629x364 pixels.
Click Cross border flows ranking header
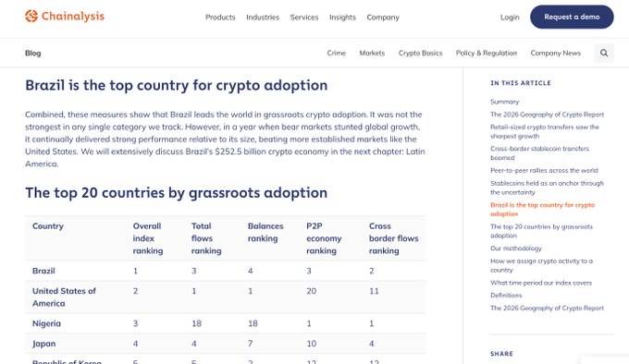coord(393,238)
